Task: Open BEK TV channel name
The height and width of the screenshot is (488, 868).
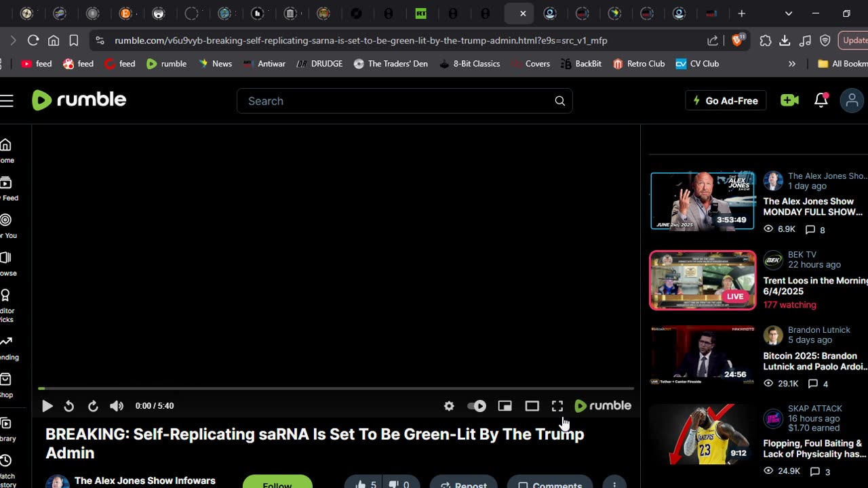Action: pyautogui.click(x=802, y=254)
